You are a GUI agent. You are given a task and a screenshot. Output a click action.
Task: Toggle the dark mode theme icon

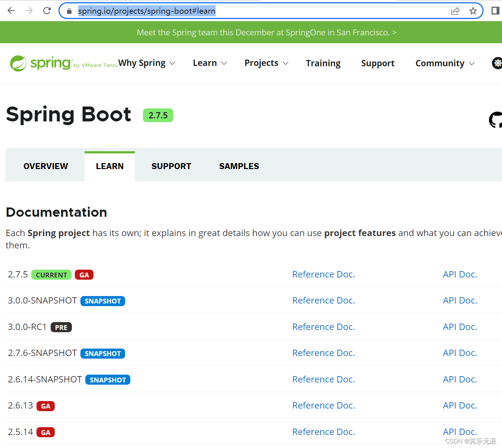coord(497,63)
